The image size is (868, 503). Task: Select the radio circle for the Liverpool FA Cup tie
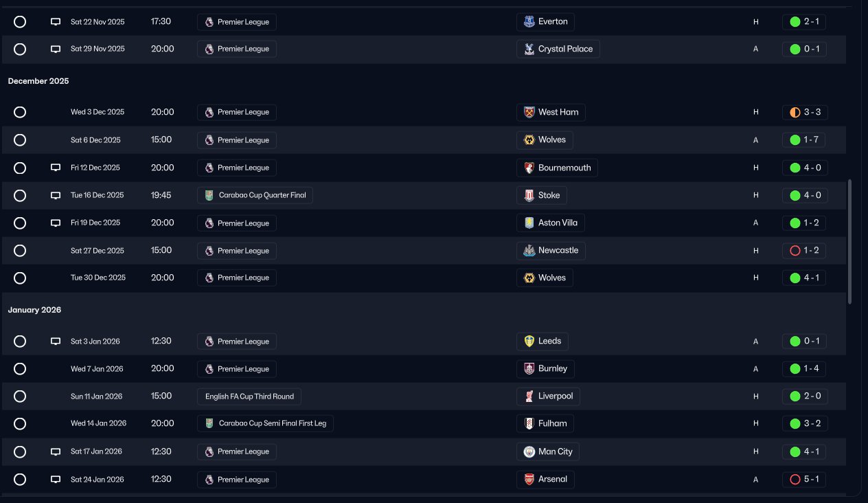coord(20,396)
